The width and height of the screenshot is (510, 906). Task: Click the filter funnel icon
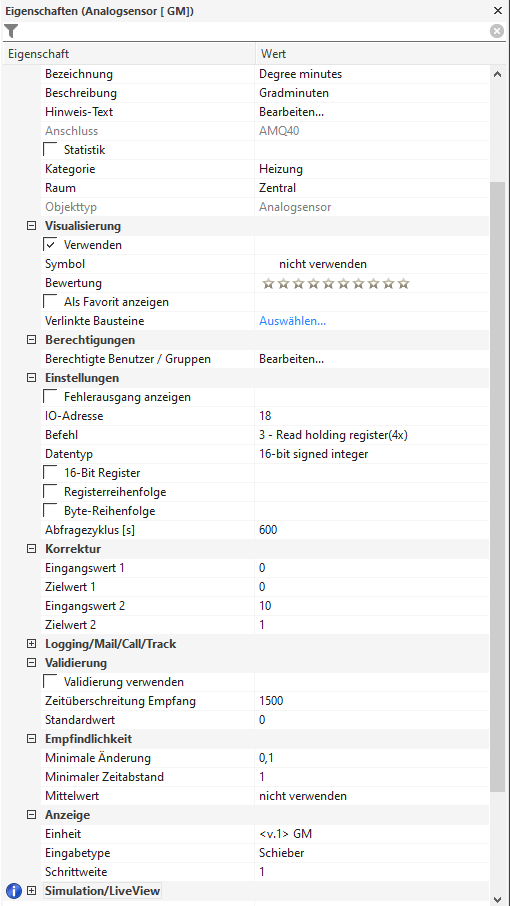click(11, 31)
